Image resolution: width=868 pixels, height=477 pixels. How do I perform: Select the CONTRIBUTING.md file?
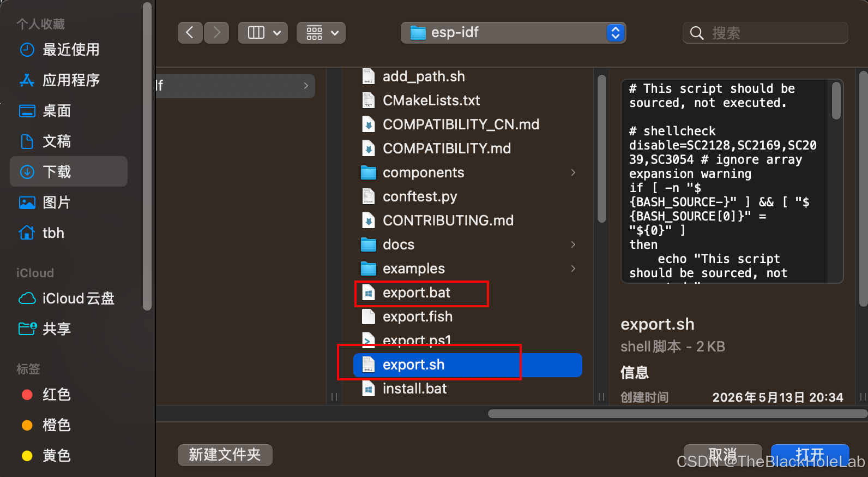[468, 220]
